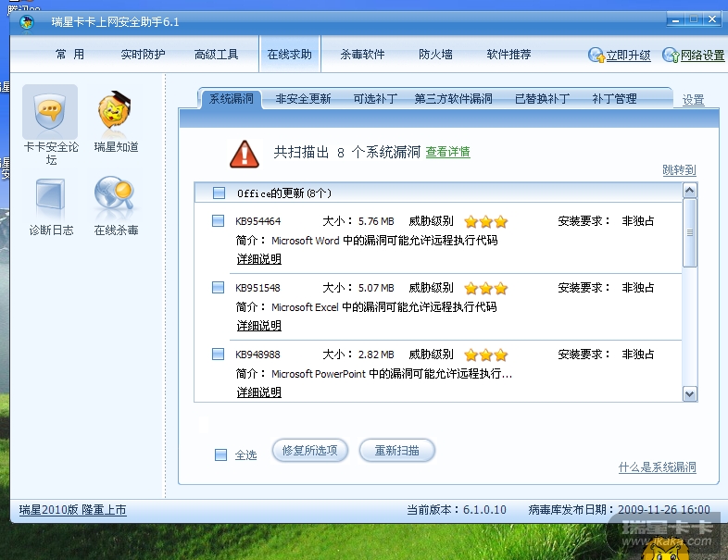
Task: Click the KB951548 update ID text
Action: (257, 288)
